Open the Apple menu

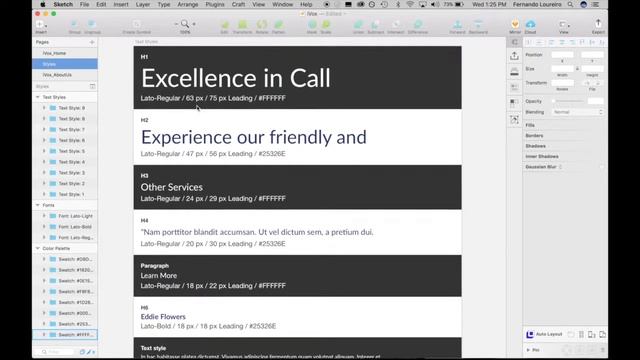[43, 4]
